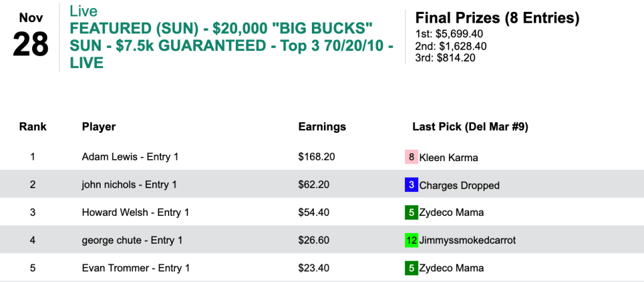644x282 pixels.
Task: Click the lime green 12 badge
Action: pyautogui.click(x=411, y=240)
